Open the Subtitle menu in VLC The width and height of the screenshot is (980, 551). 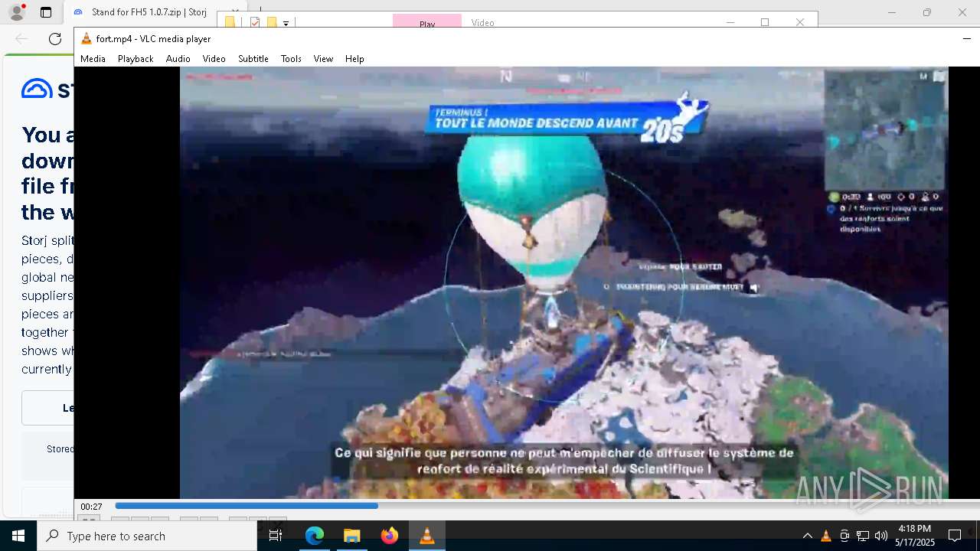[x=253, y=59]
